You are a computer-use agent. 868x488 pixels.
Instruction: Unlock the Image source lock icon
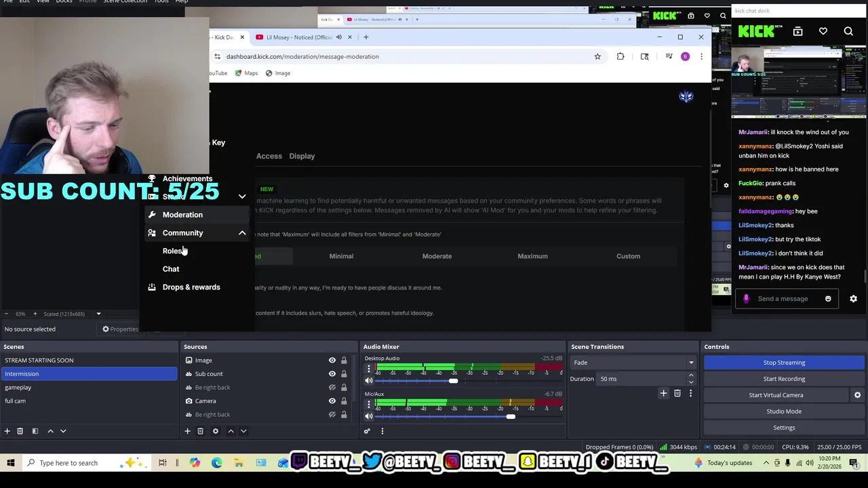(x=344, y=361)
